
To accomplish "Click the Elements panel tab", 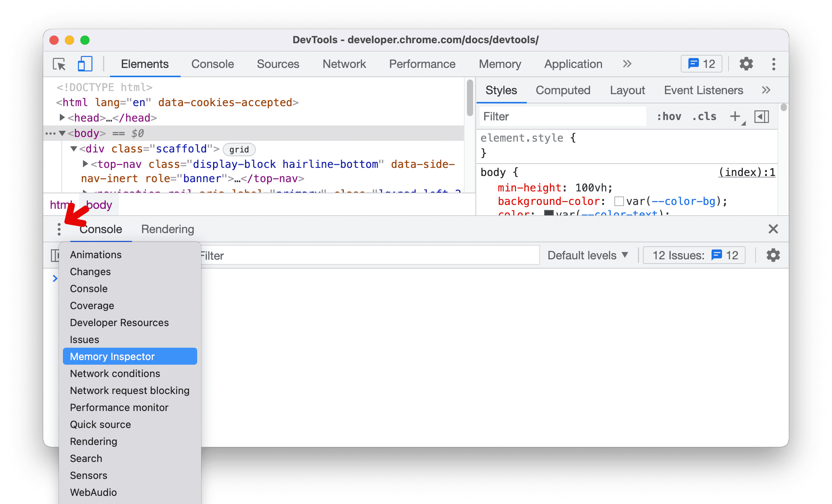I will tap(144, 64).
